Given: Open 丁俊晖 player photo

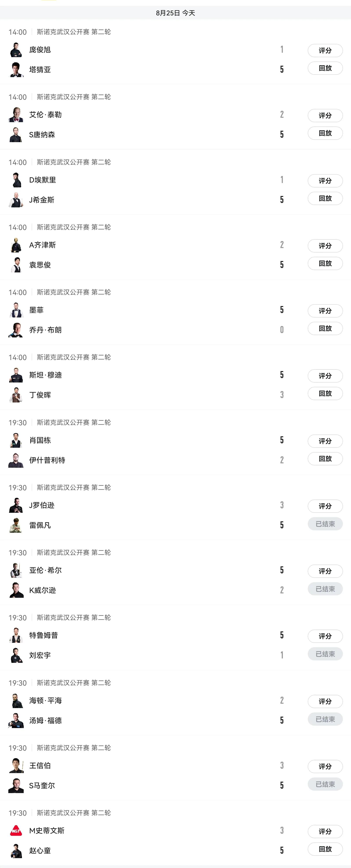Looking at the screenshot, I should 16,395.
